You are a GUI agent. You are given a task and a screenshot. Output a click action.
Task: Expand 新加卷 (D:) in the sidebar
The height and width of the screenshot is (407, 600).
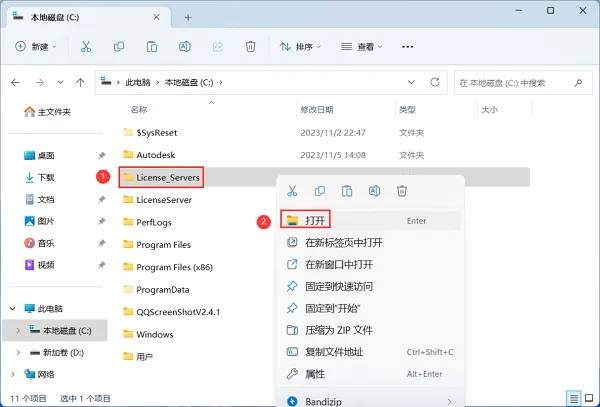point(18,353)
